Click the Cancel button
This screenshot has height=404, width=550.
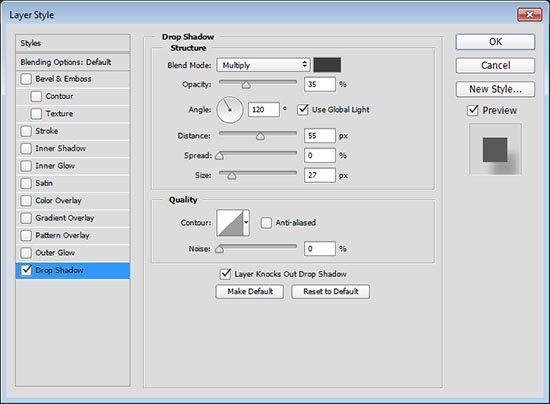pyautogui.click(x=495, y=65)
